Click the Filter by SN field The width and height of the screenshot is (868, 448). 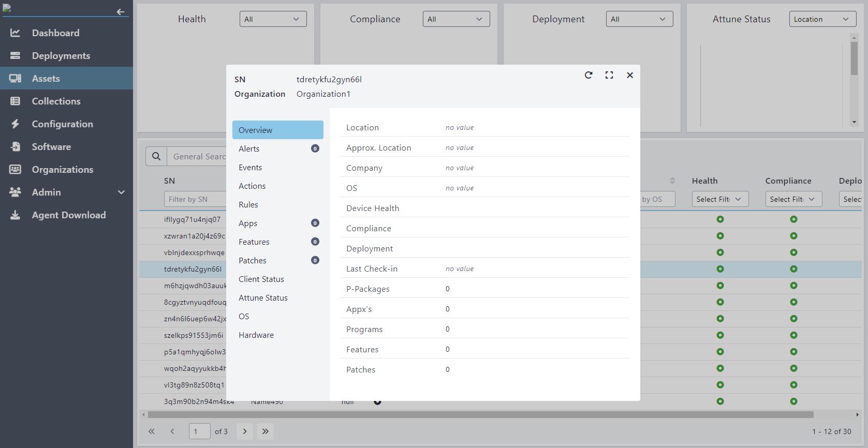195,199
